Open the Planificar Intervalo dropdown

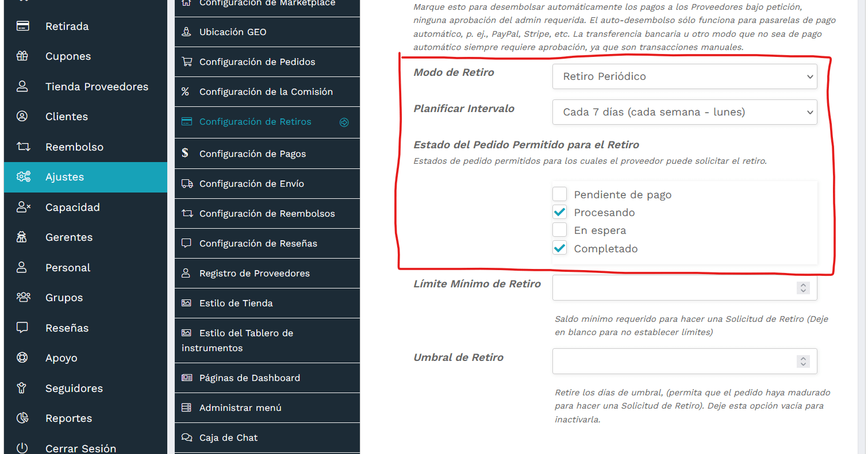pyautogui.click(x=684, y=112)
